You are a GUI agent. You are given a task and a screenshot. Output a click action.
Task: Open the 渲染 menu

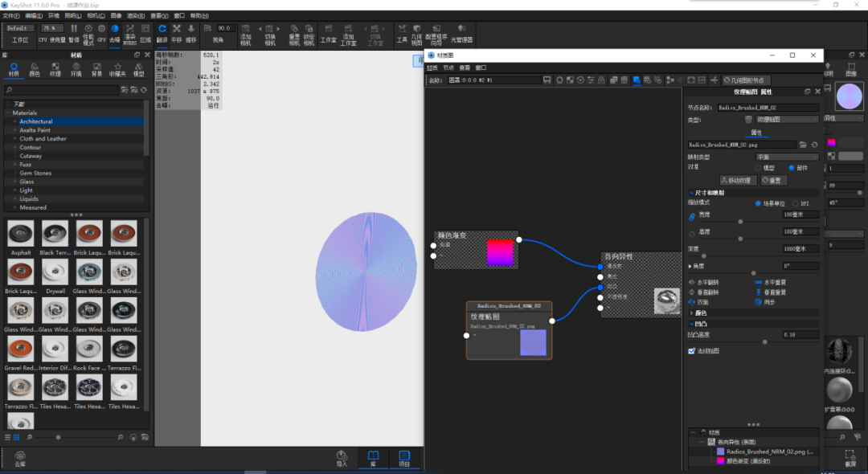(x=136, y=16)
